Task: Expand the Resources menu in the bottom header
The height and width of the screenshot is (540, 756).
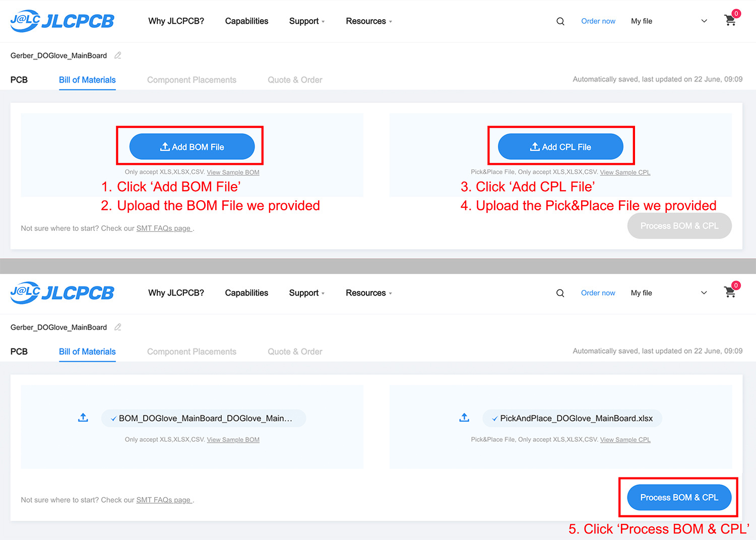Action: (368, 293)
